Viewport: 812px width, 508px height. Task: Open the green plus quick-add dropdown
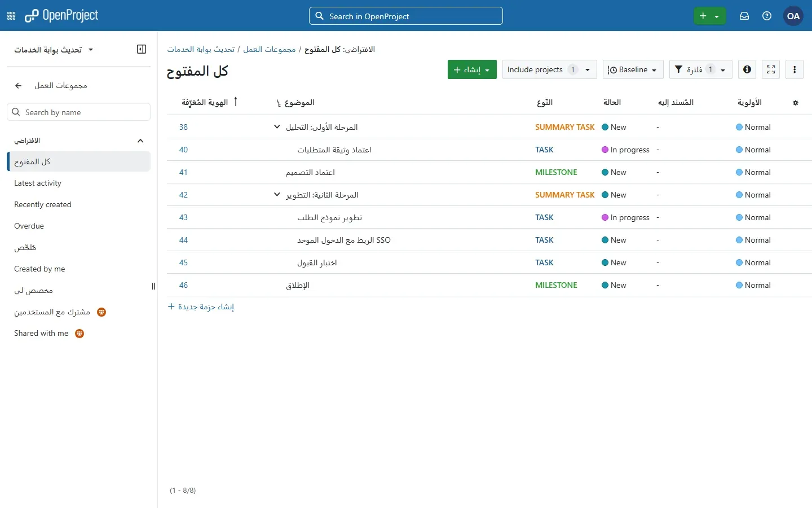[x=709, y=16]
